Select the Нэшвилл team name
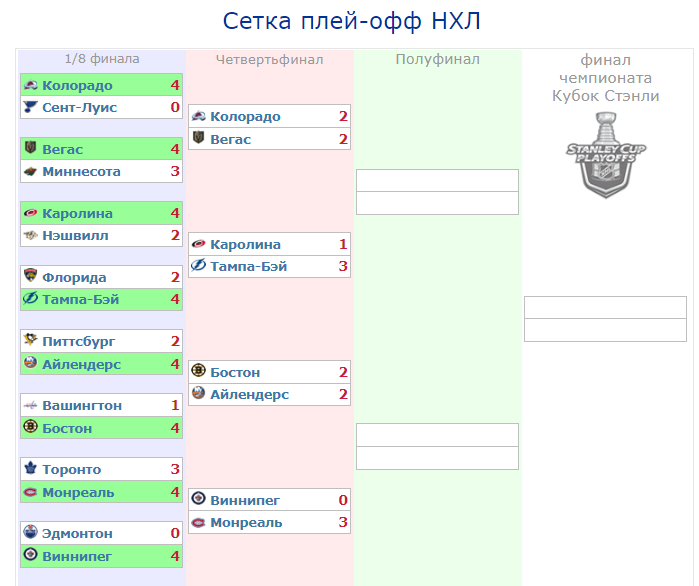699x586 pixels. point(75,235)
